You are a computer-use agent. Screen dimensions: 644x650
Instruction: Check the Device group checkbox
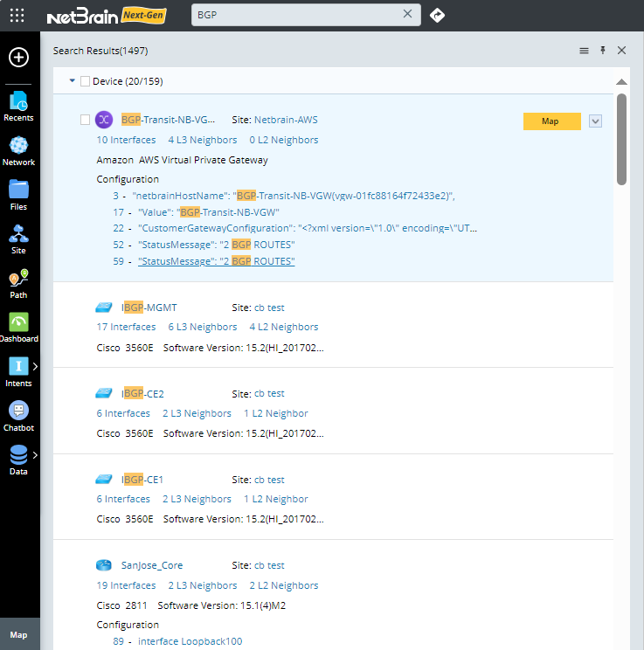85,81
